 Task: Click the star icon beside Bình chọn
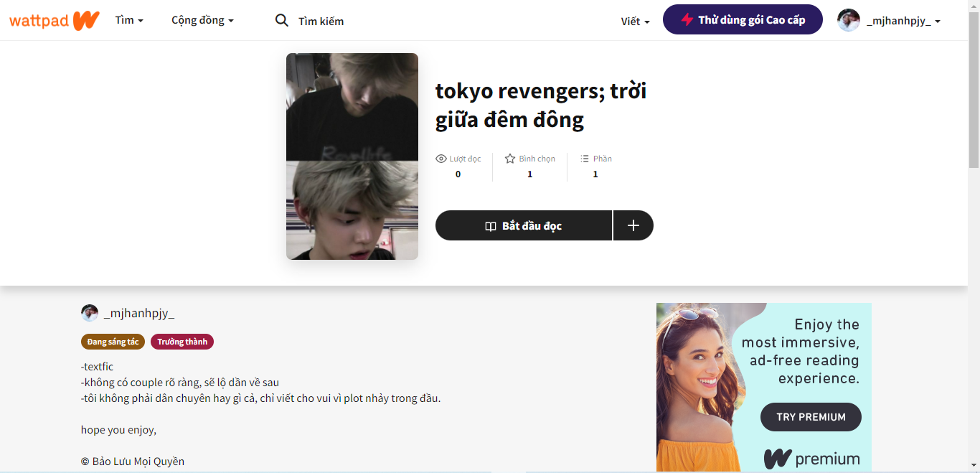[510, 159]
